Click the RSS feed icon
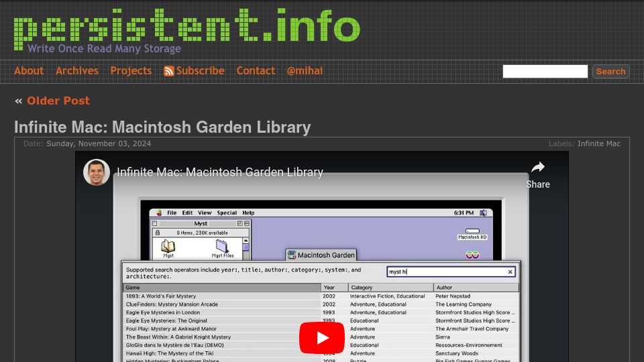The image size is (644, 362). coord(169,71)
